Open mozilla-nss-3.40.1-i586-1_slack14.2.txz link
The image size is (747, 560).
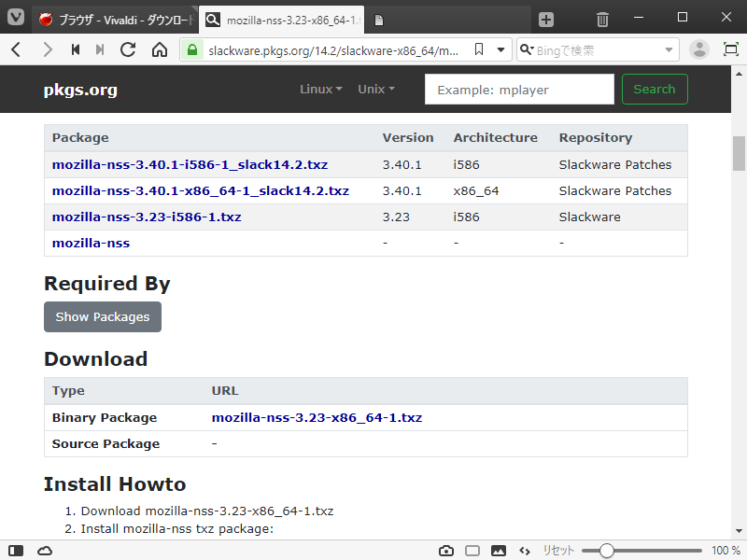(190, 165)
